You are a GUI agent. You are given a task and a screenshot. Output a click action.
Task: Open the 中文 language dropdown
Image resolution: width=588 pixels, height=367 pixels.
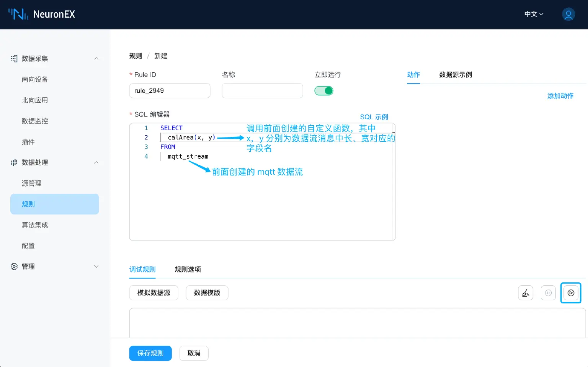tap(534, 14)
